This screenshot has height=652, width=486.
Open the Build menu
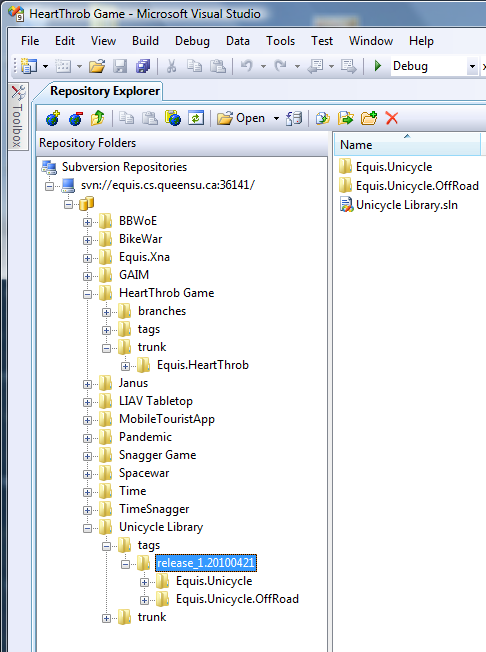coord(145,41)
